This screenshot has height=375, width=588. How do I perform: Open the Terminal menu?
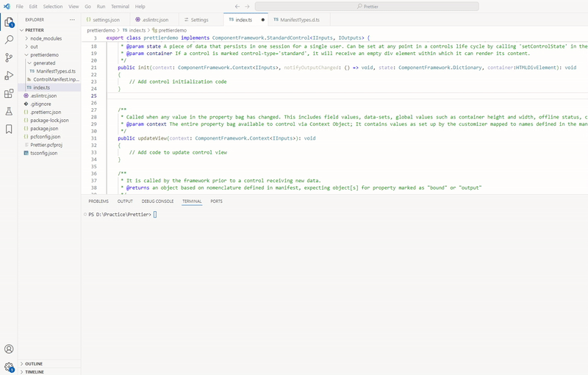pyautogui.click(x=120, y=6)
